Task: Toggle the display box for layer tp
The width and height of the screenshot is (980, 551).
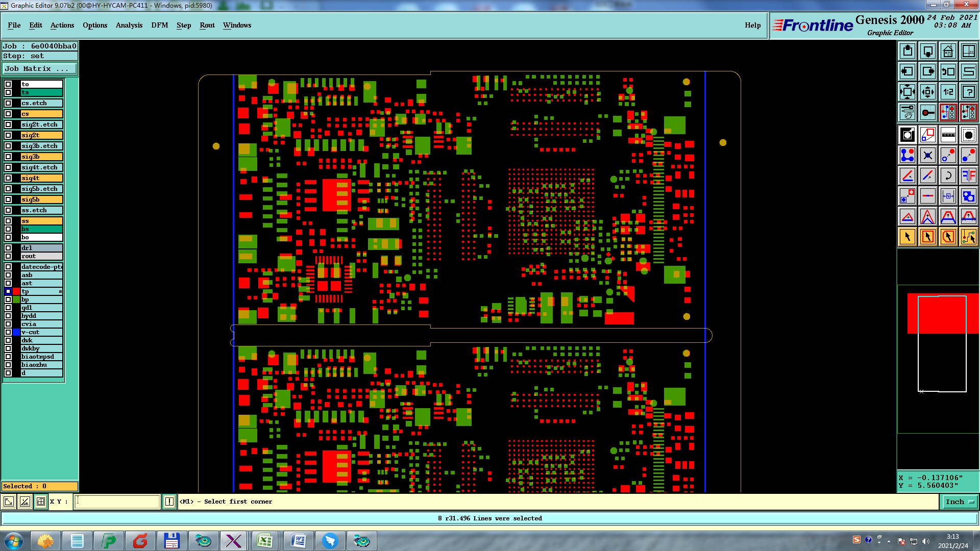Action: pyautogui.click(x=8, y=291)
